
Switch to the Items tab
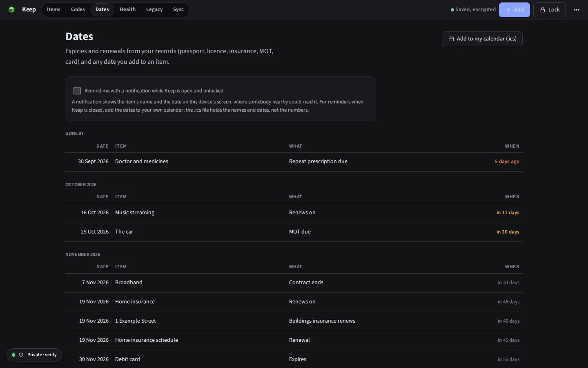tap(53, 9)
